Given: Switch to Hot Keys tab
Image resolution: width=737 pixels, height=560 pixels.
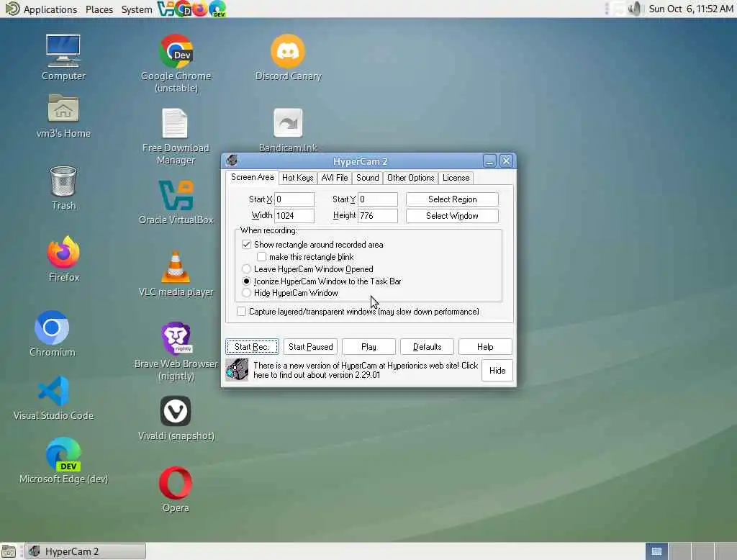Looking at the screenshot, I should pyautogui.click(x=297, y=178).
